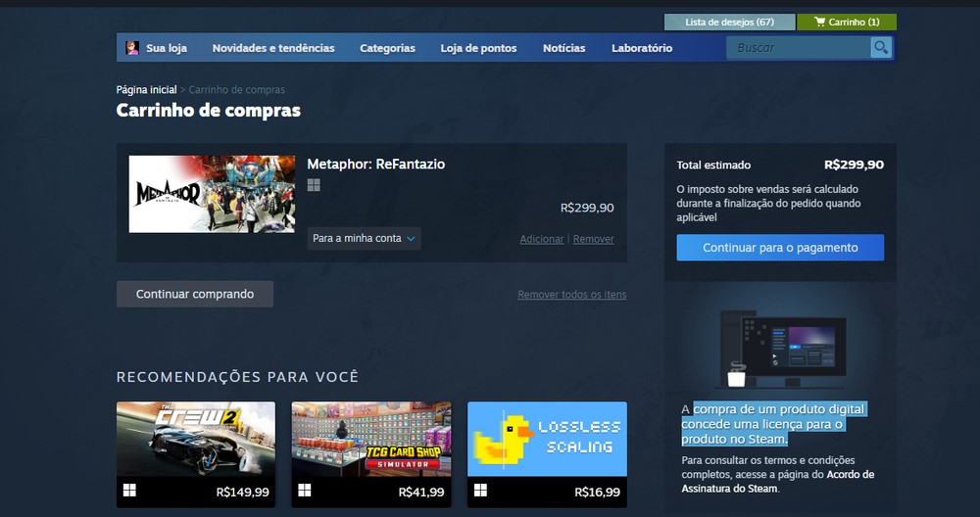
Task: Open The Crew 2 recommendation thumbnail
Action: tap(196, 439)
